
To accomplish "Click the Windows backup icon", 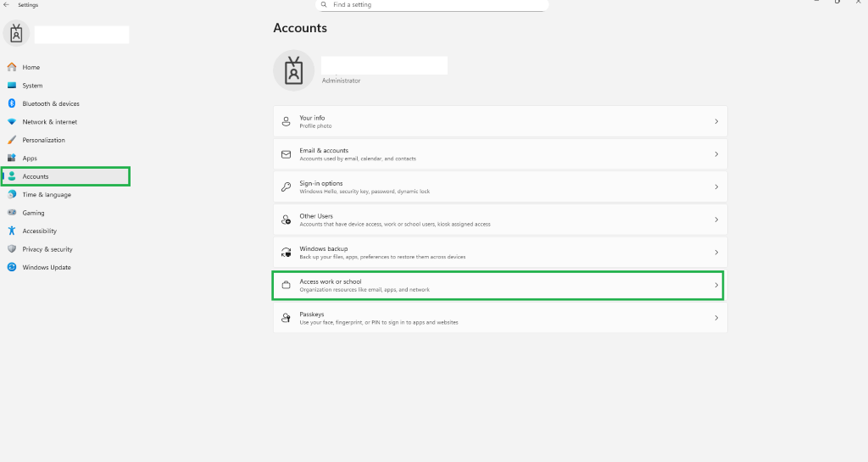I will (287, 253).
